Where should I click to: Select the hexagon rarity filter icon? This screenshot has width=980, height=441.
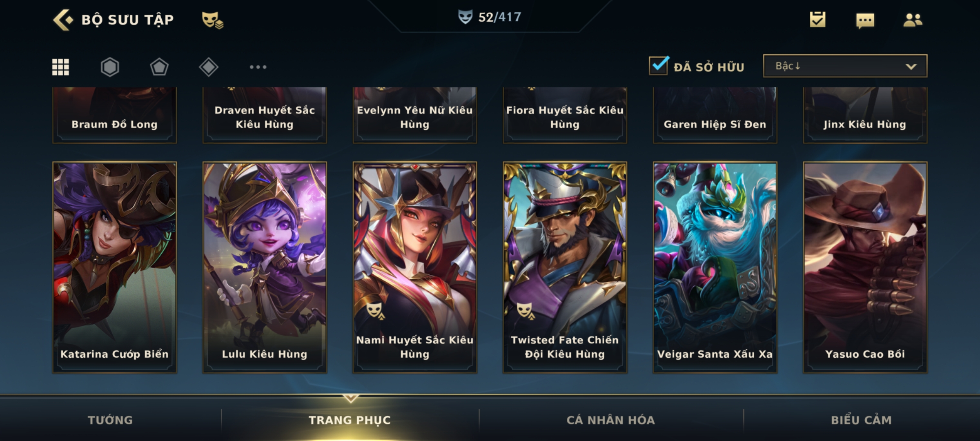point(110,67)
